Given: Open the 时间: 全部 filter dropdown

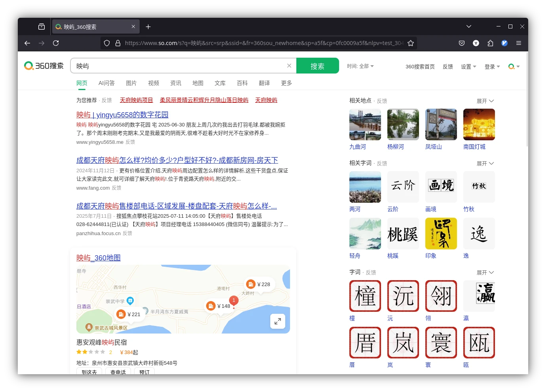Looking at the screenshot, I should click(360, 66).
